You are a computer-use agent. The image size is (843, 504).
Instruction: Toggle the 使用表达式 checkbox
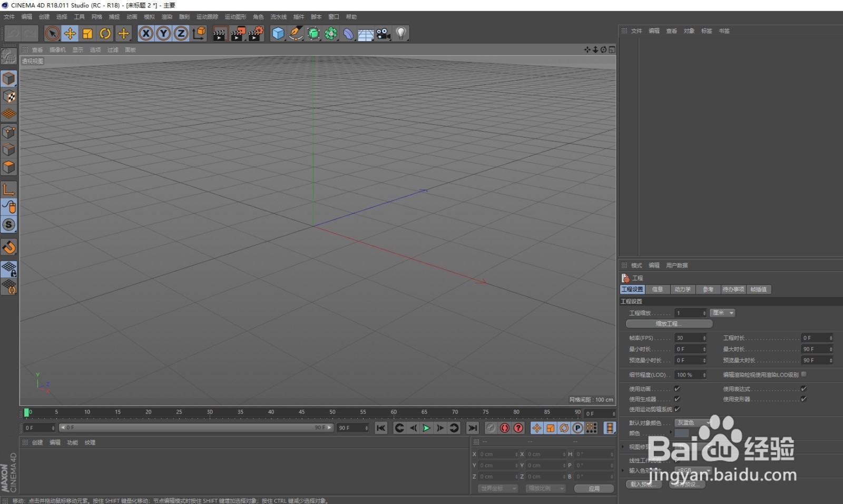pyautogui.click(x=803, y=389)
